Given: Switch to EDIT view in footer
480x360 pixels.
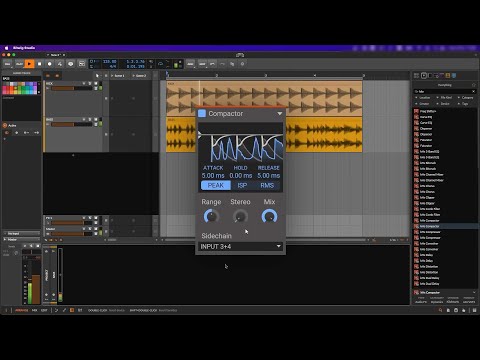Looking at the screenshot, I should pos(44,310).
